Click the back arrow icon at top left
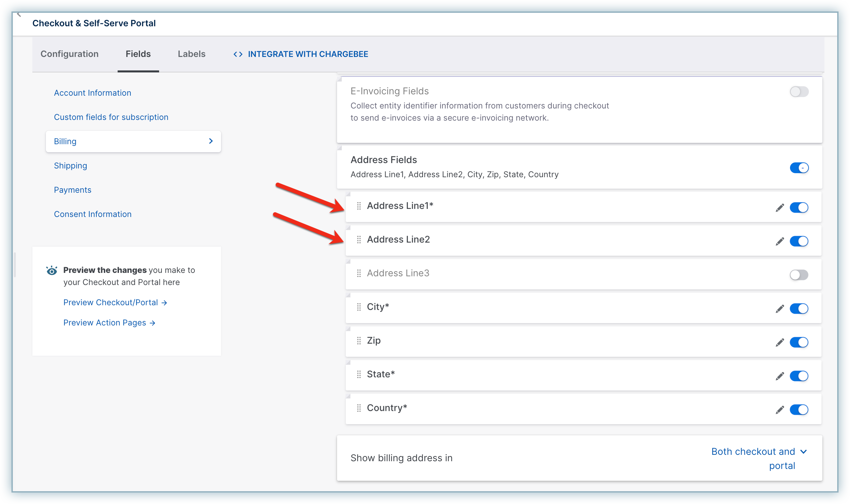The image size is (850, 504). (19, 14)
